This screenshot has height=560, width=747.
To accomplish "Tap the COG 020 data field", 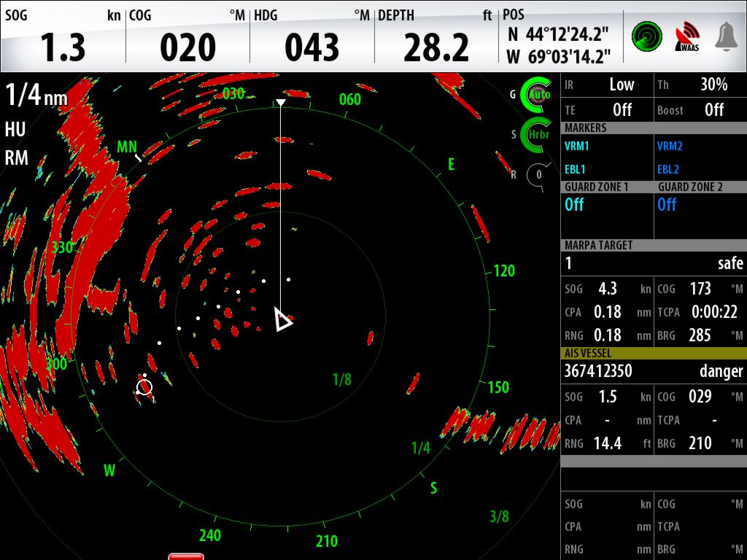I will (x=187, y=36).
